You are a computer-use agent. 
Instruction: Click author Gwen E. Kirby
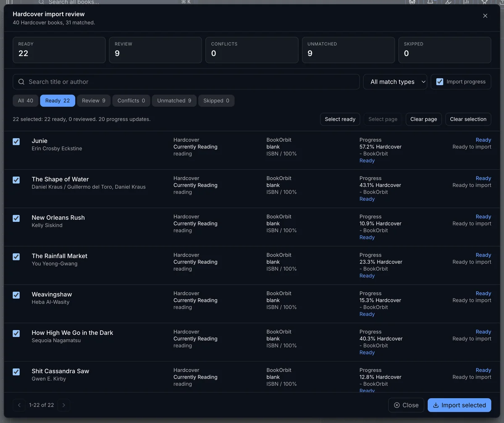click(x=49, y=379)
